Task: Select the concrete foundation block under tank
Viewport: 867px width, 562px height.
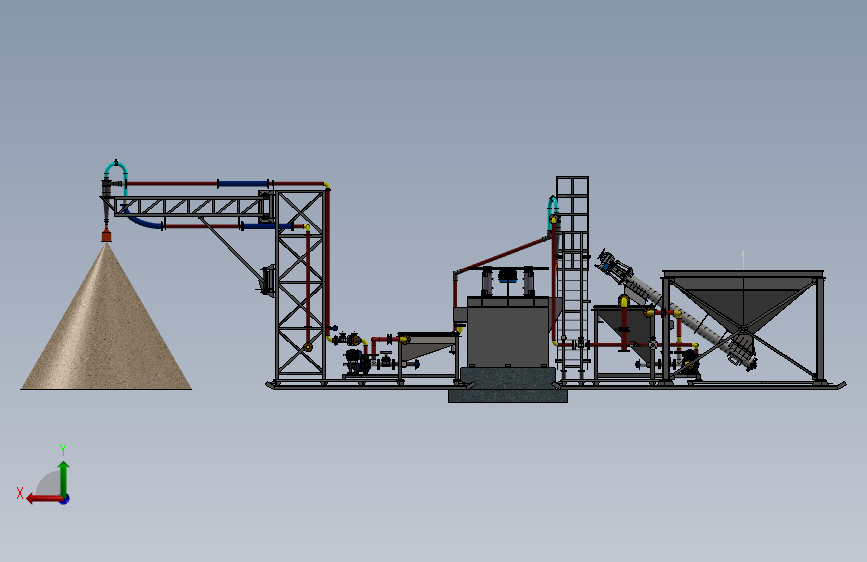Action: [508, 385]
